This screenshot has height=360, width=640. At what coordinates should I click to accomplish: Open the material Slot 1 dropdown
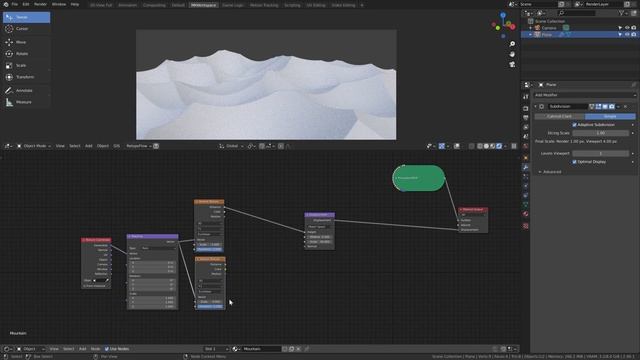pos(216,349)
